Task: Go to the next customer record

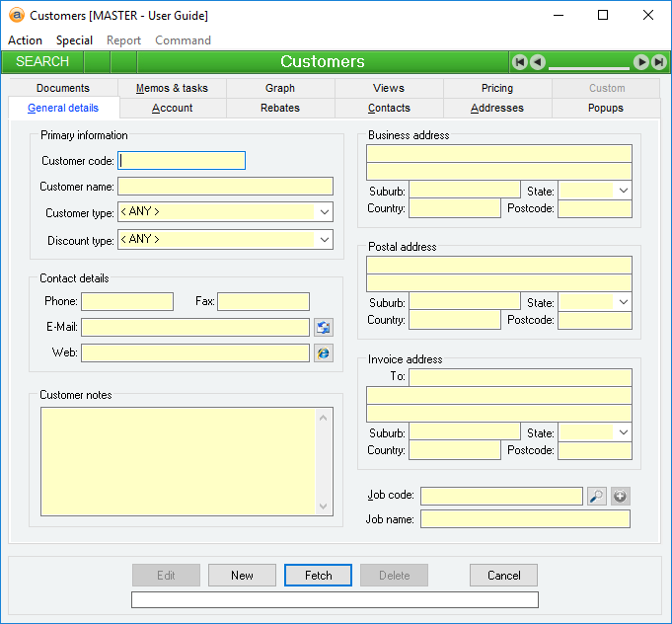Action: coord(640,62)
